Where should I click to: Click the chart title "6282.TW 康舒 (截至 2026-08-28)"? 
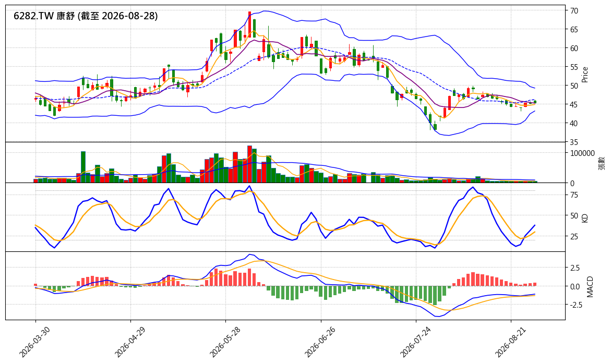click(x=86, y=16)
